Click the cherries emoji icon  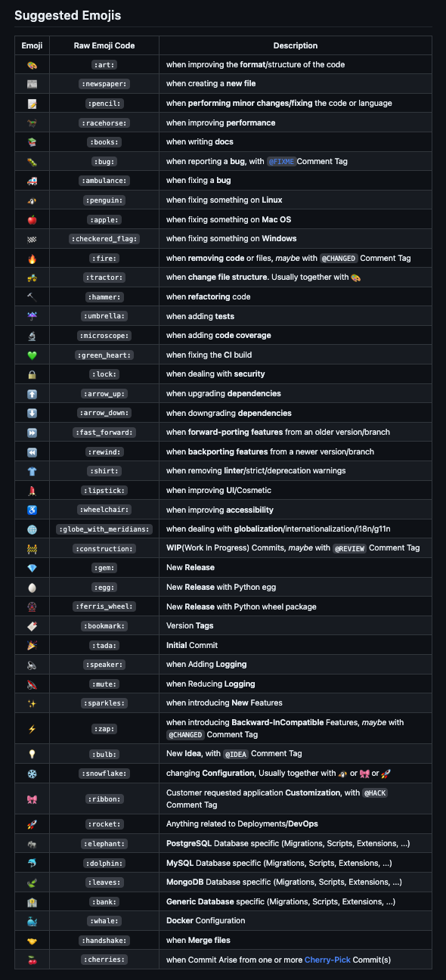point(32,960)
